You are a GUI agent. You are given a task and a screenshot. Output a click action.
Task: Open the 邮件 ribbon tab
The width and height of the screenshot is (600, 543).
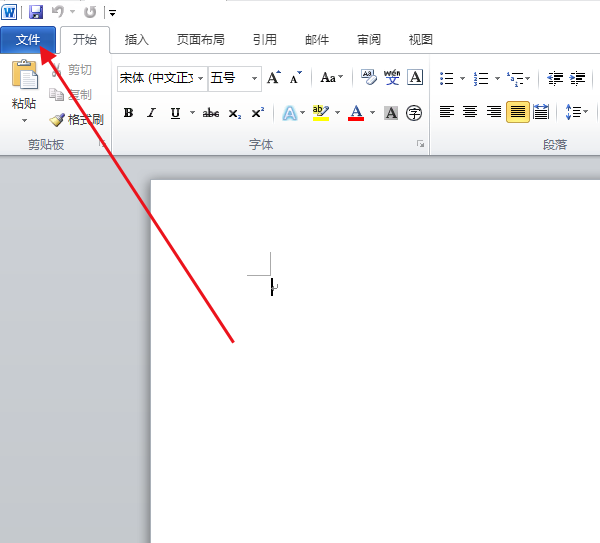317,40
